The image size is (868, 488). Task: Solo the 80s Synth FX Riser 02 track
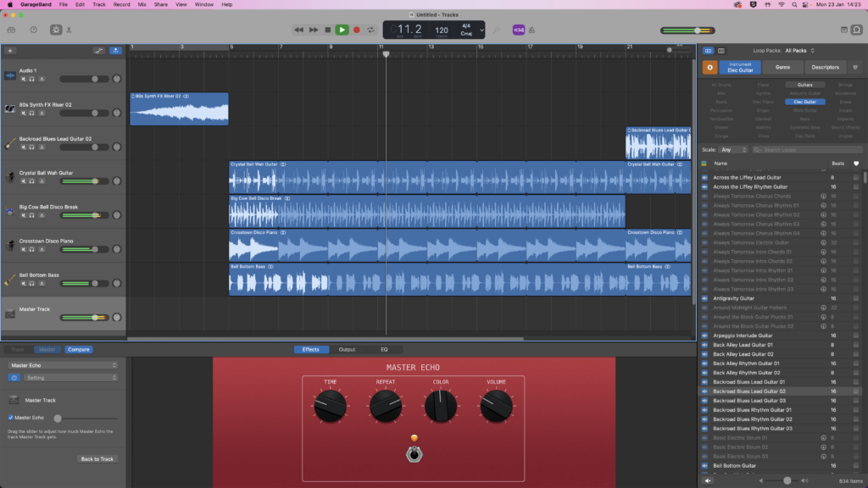(32, 114)
